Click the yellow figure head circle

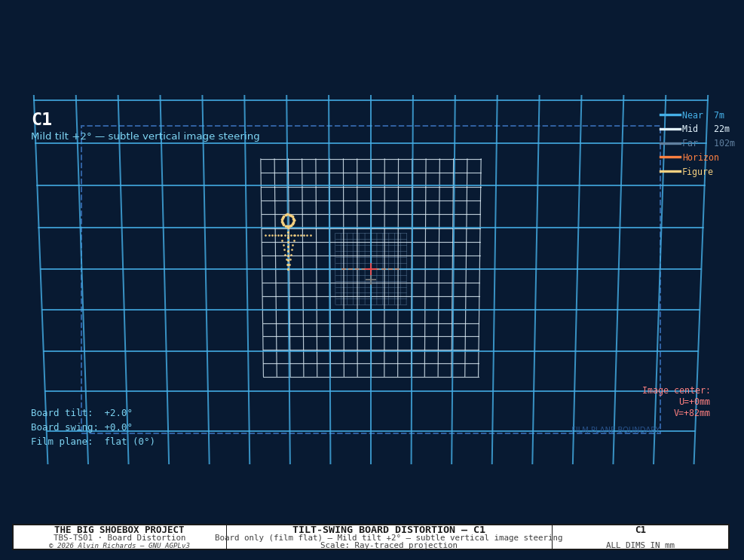[288, 221]
